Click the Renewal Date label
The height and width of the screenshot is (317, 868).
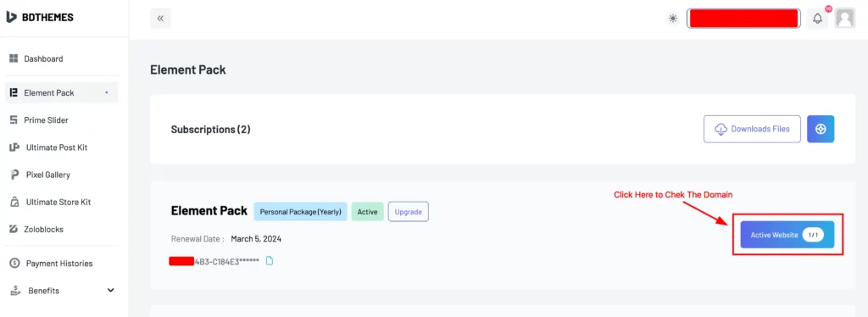[198, 239]
